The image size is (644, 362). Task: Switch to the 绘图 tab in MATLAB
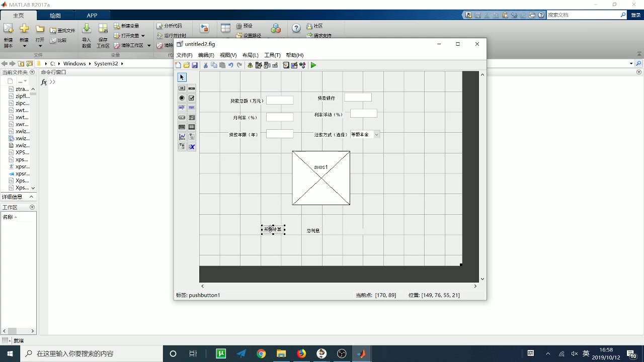55,16
